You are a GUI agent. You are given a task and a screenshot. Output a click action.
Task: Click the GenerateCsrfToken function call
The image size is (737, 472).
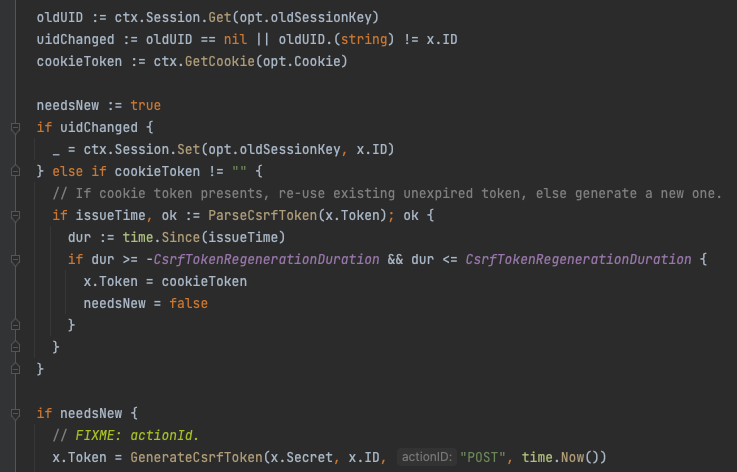tap(196, 457)
